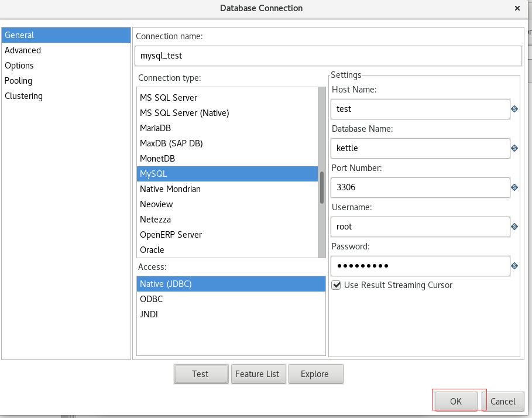Confirm with the OK button
Image resolution: width=532 pixels, height=418 pixels.
[456, 402]
